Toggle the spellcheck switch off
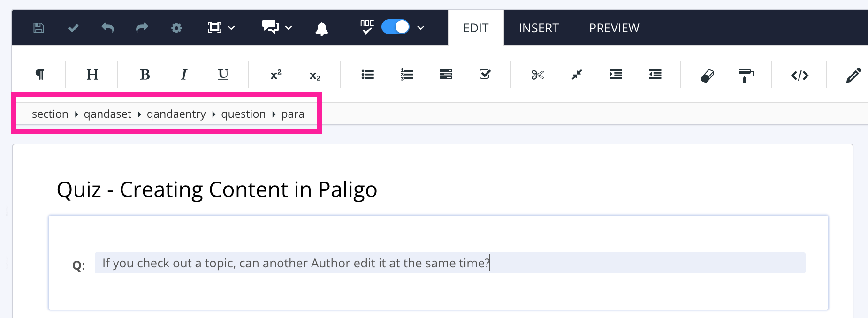 [x=396, y=27]
